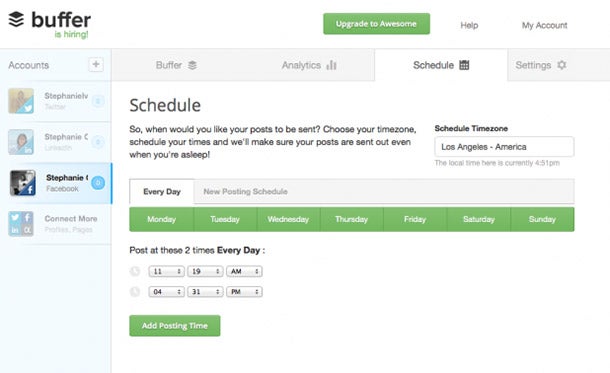Click the Buffer stacked-layers logo icon
610x373 pixels.
pyautogui.click(x=16, y=19)
